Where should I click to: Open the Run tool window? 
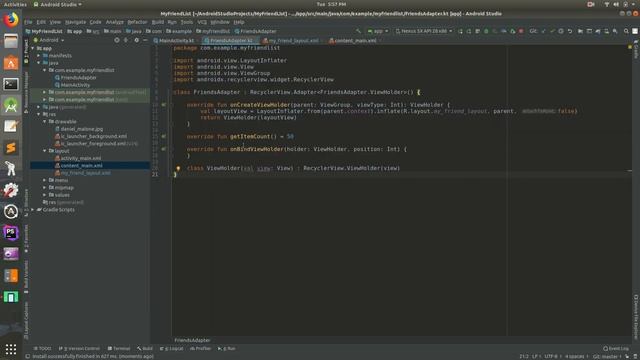[227, 349]
